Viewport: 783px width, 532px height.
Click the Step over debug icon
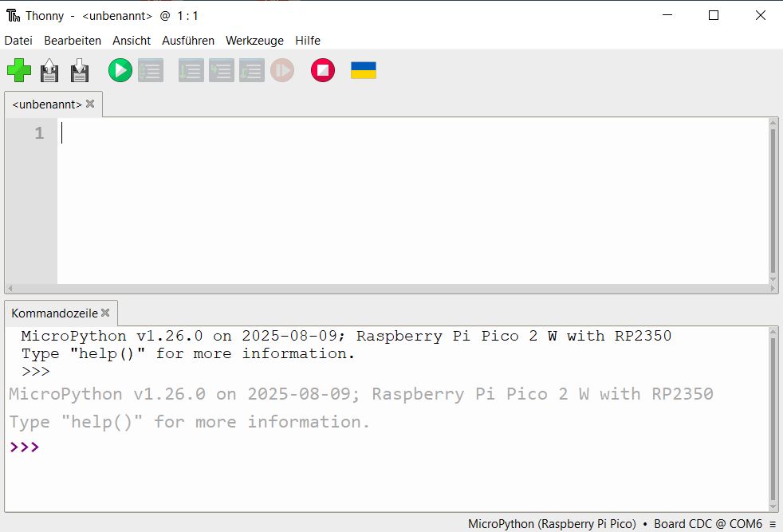click(x=191, y=71)
